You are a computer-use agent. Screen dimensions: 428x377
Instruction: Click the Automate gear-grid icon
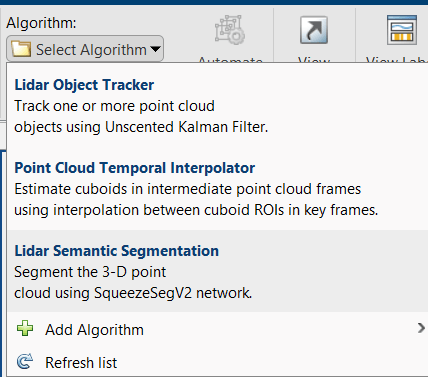(x=230, y=30)
